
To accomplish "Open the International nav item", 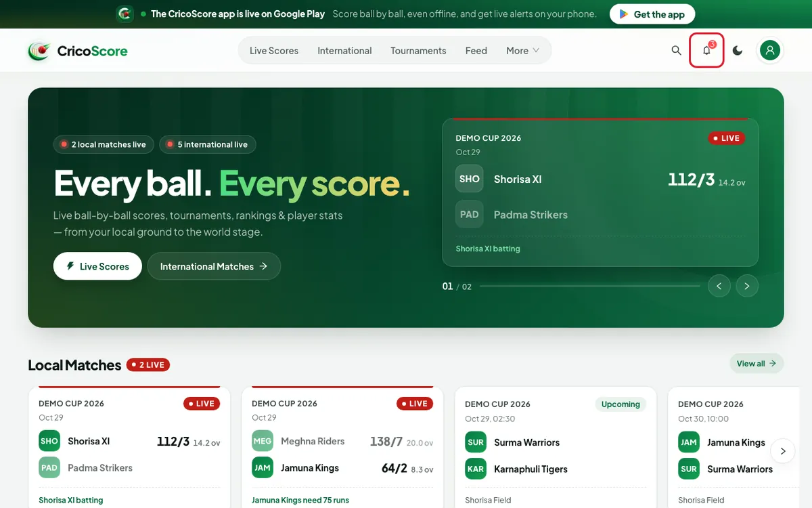I will point(344,51).
